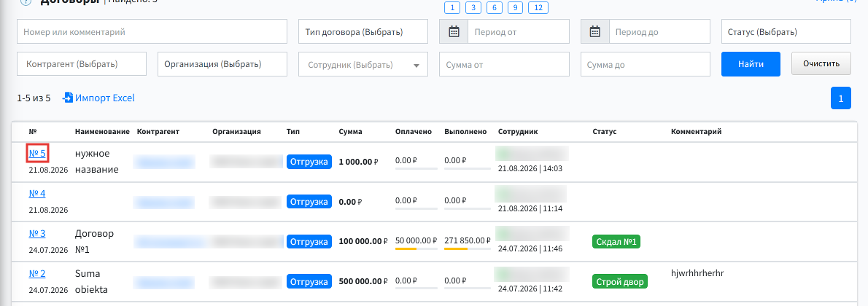The width and height of the screenshot is (868, 306).
Task: Expand the Сотрудник (Выбрать) dropdown
Action: tap(363, 64)
